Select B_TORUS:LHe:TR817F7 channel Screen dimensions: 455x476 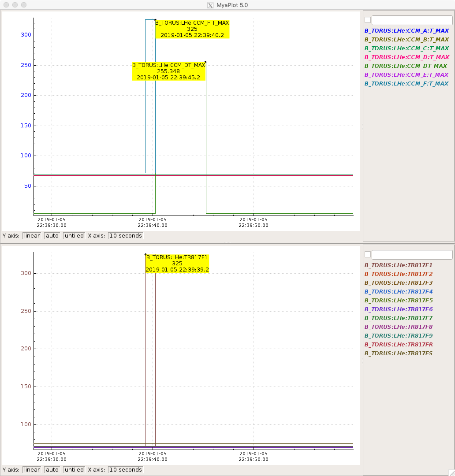(x=398, y=318)
